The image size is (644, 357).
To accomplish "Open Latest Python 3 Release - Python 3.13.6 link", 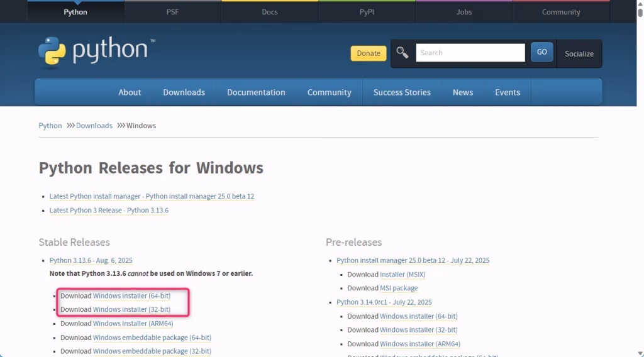I will tap(109, 210).
